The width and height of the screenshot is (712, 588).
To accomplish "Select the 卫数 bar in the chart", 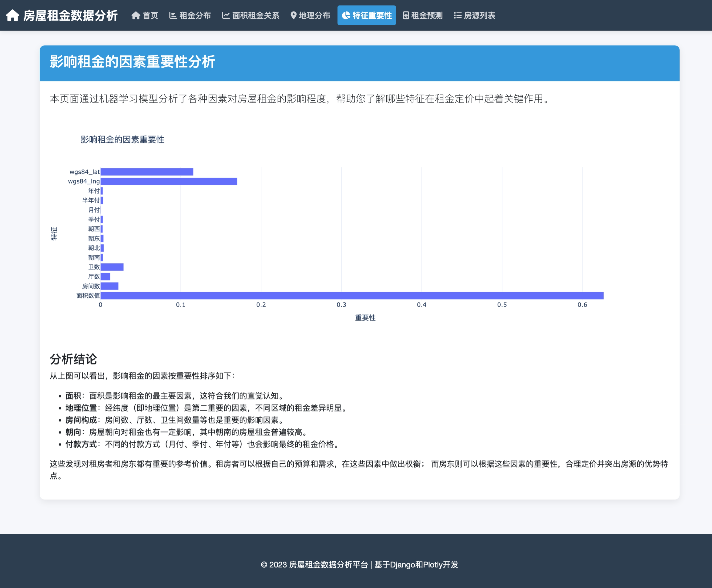I will (112, 267).
